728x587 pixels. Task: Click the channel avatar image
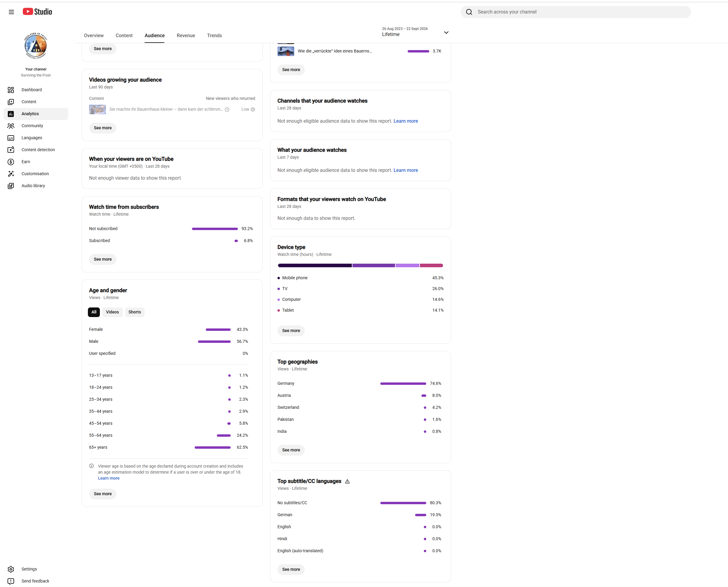click(35, 46)
